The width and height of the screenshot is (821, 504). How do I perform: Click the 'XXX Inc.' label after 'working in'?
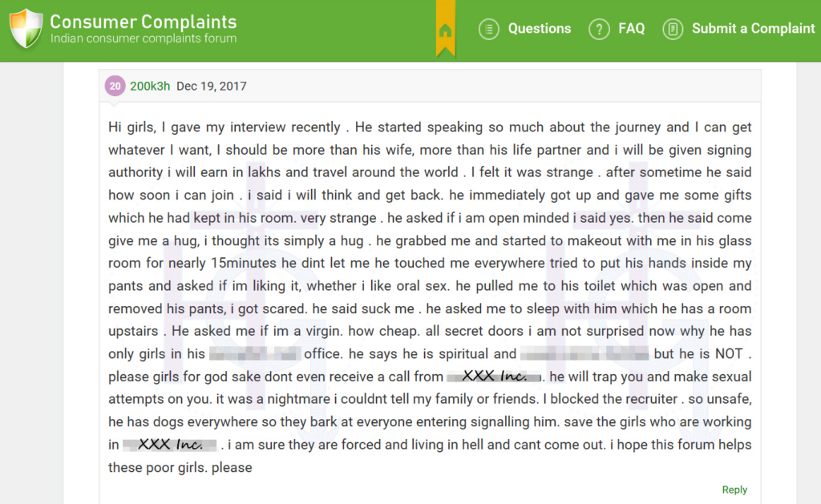pos(170,445)
